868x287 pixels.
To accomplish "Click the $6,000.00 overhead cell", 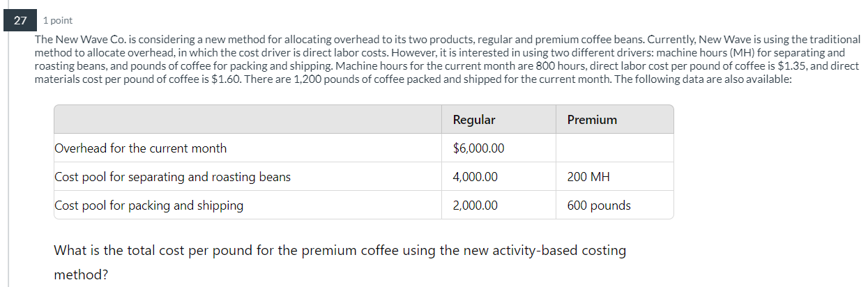I will pyautogui.click(x=478, y=148).
